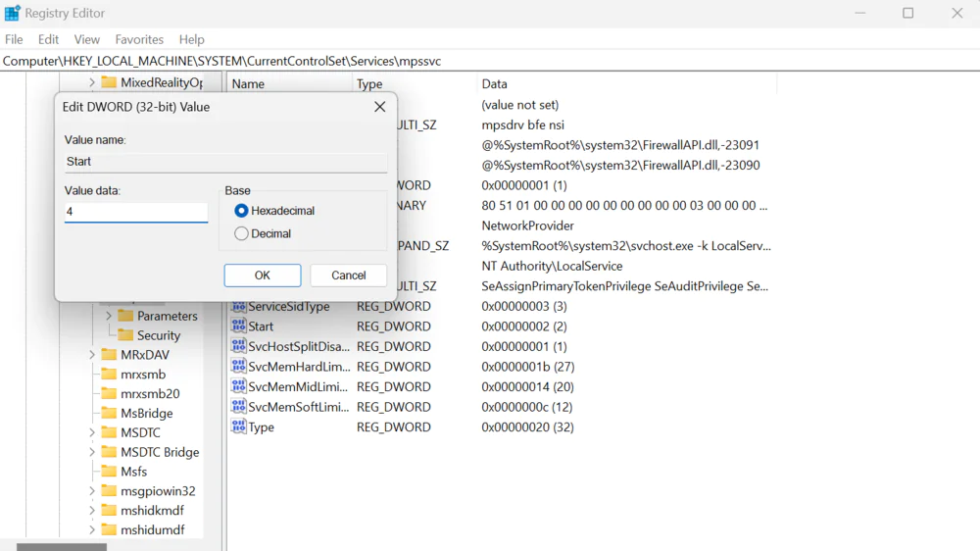The width and height of the screenshot is (980, 551).
Task: Open the File menu
Action: pos(14,39)
